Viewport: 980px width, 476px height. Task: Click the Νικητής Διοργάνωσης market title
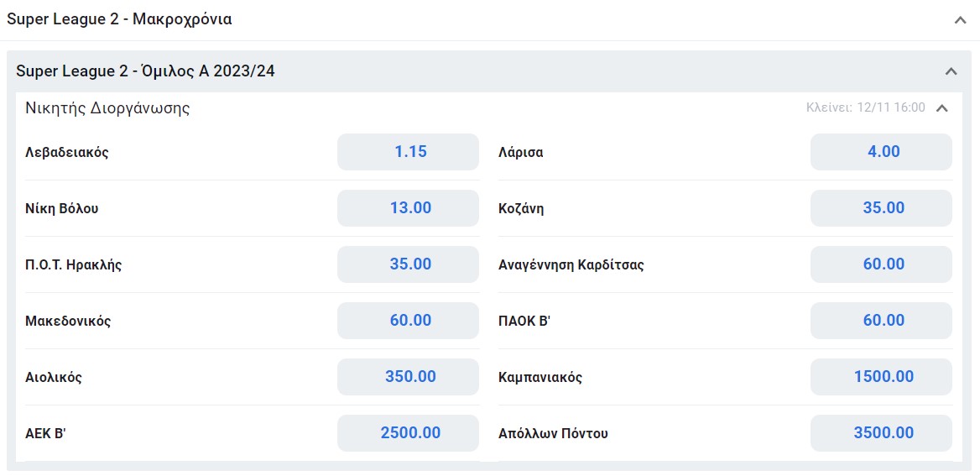[107, 108]
